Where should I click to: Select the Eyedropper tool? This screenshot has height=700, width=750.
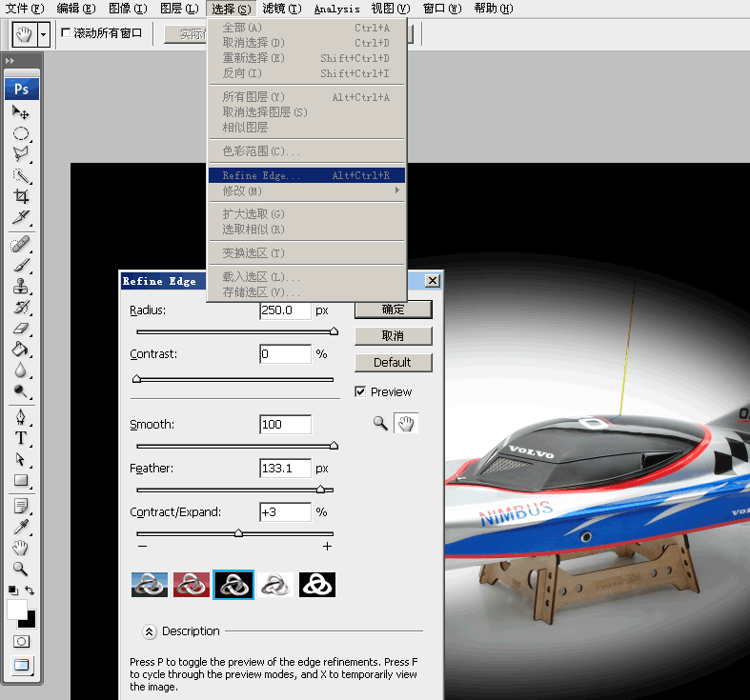click(20, 527)
